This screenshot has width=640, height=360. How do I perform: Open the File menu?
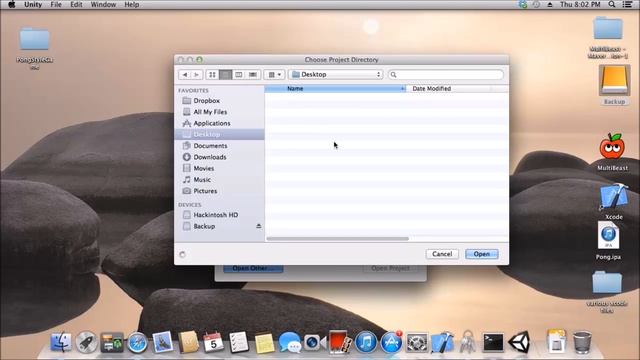click(x=56, y=4)
